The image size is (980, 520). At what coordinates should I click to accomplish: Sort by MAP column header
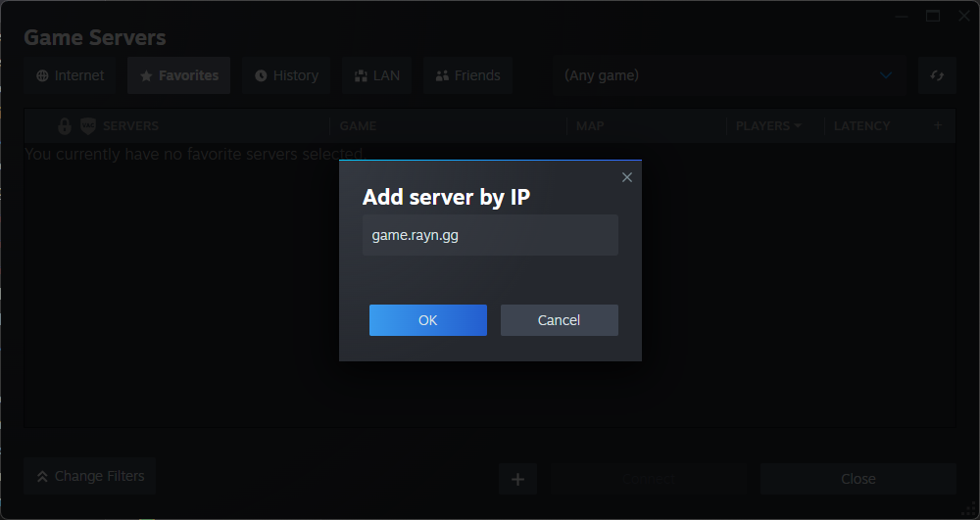point(590,126)
